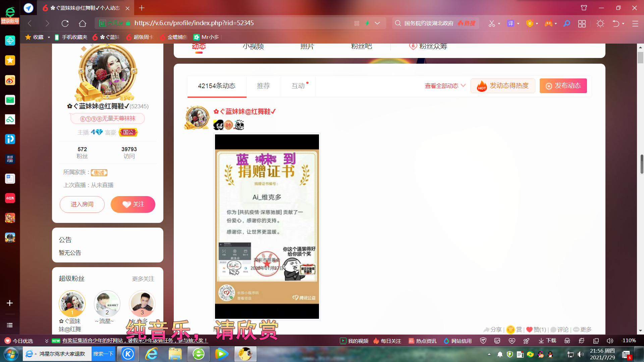Image resolution: width=644 pixels, height=362 pixels.
Task: Open the four-square apps grid icon
Action: pos(582,23)
